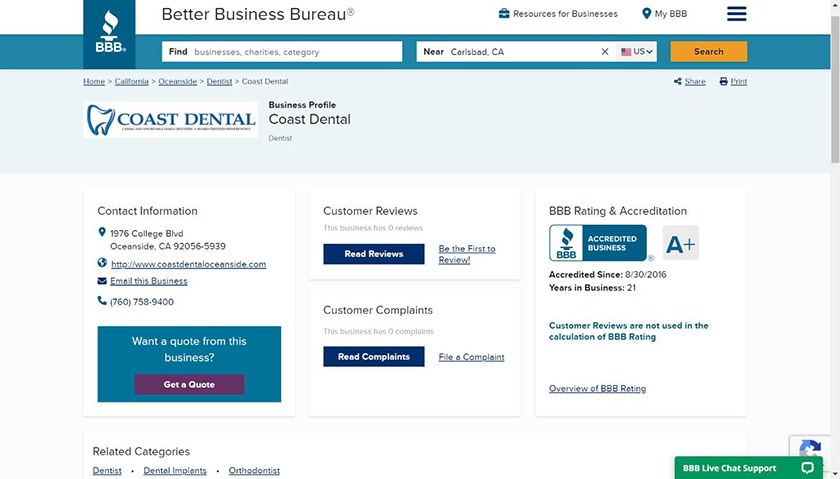Click the Share icon
Viewport: 840px width, 479px height.
(678, 81)
